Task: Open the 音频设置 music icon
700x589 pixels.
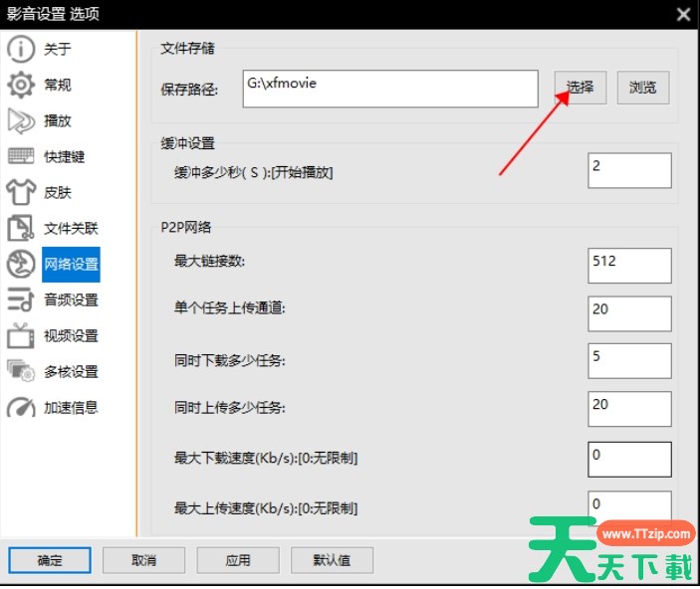Action: pyautogui.click(x=21, y=299)
